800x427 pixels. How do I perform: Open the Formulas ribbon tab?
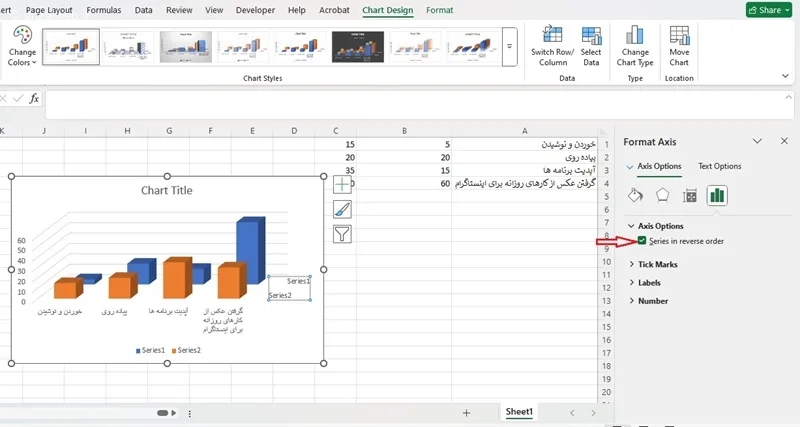tap(104, 10)
